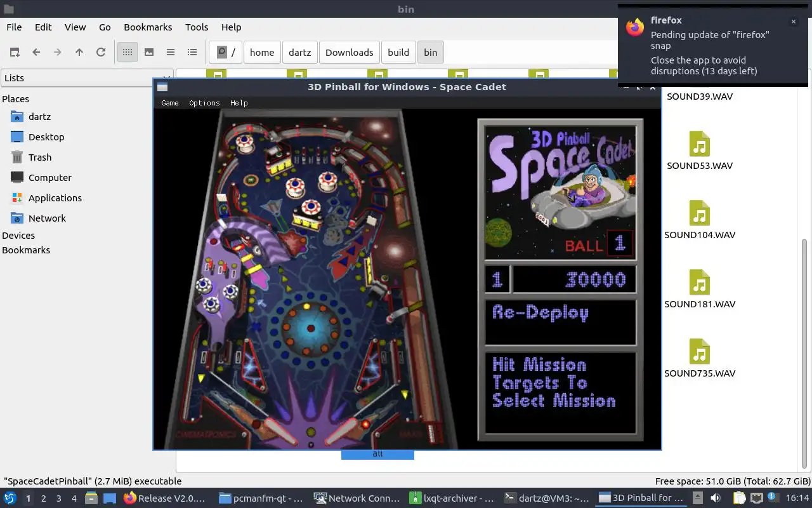The image size is (812, 508).
Task: Open Trash in the Places sidebar
Action: pos(40,157)
